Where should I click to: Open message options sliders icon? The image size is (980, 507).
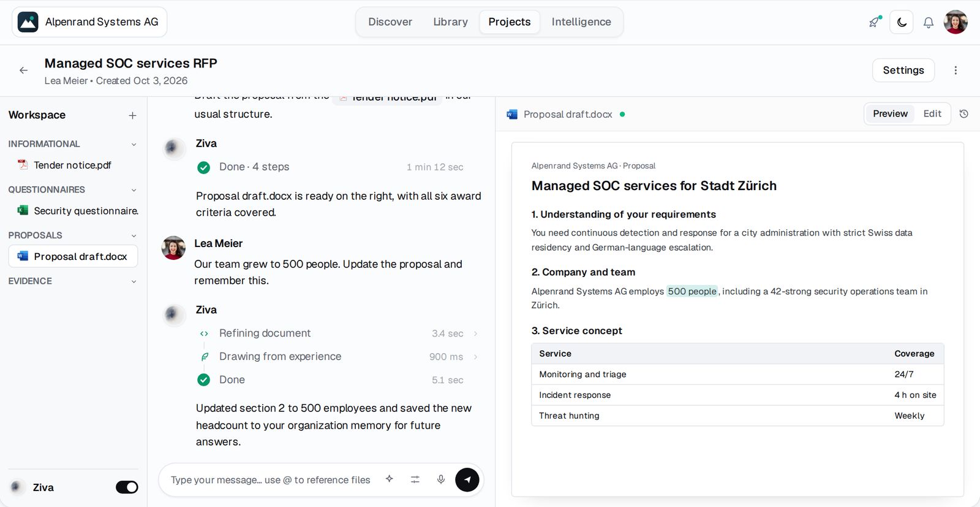point(415,479)
